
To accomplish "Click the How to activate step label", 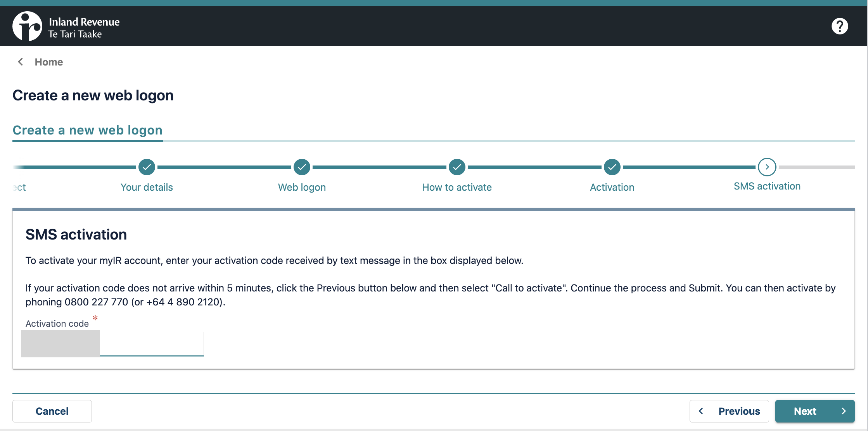I will coord(457,187).
